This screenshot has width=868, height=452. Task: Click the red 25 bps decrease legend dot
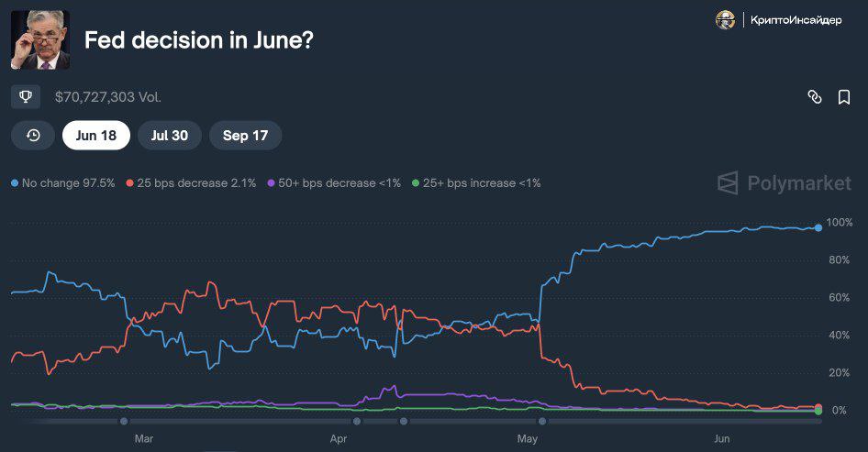129,183
